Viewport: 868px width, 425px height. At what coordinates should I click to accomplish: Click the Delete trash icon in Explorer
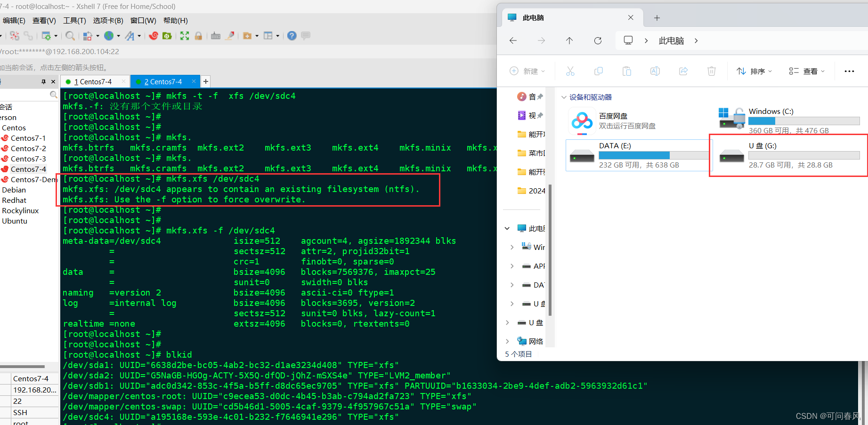(712, 71)
